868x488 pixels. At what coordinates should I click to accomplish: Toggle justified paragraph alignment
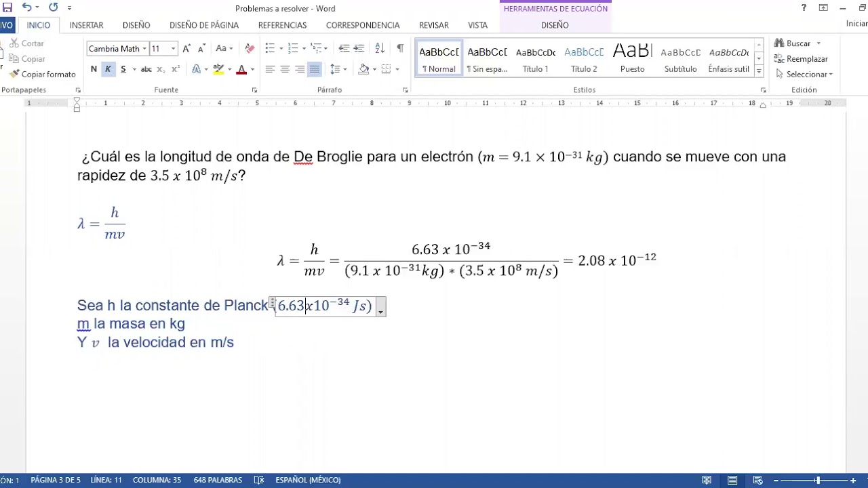click(x=315, y=69)
